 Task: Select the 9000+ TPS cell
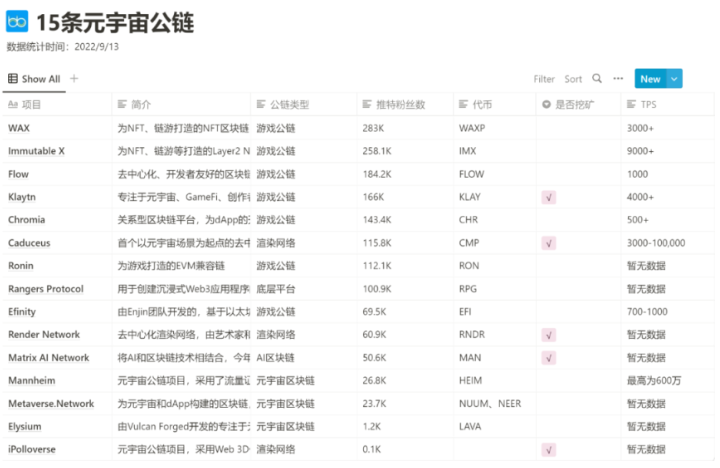[x=668, y=151]
